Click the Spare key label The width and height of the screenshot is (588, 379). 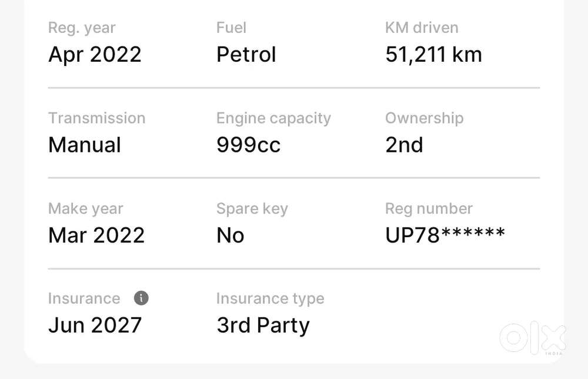click(252, 209)
